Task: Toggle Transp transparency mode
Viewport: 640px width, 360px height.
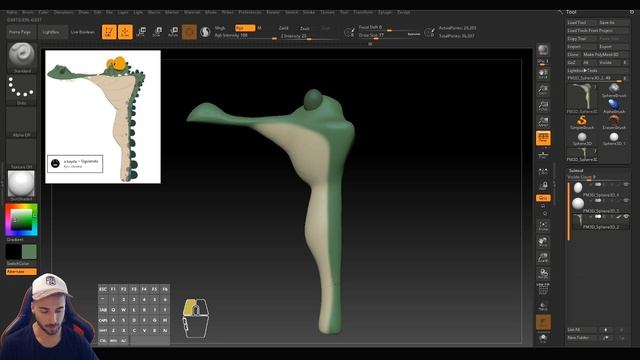Action: coord(543,306)
